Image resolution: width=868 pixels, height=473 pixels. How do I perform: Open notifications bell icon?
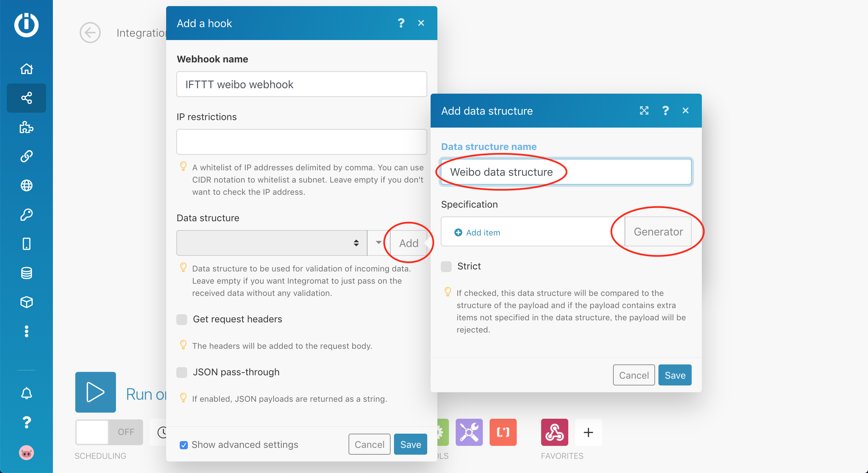pyautogui.click(x=26, y=393)
